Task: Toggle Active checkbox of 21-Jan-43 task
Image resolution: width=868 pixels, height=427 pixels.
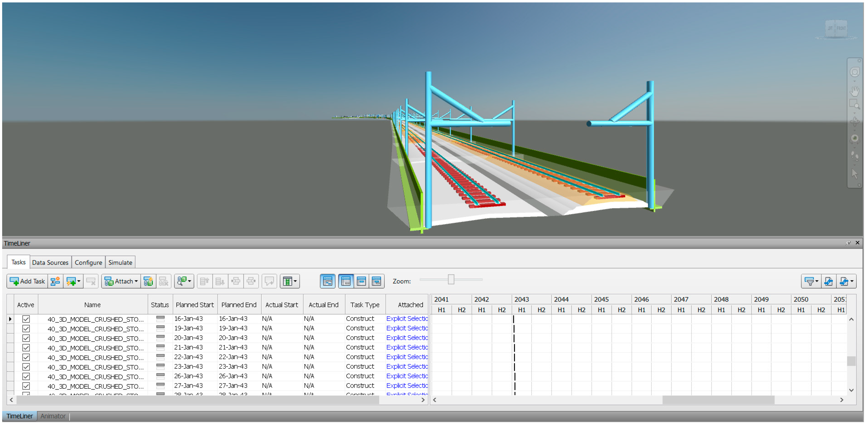Action: pyautogui.click(x=26, y=347)
